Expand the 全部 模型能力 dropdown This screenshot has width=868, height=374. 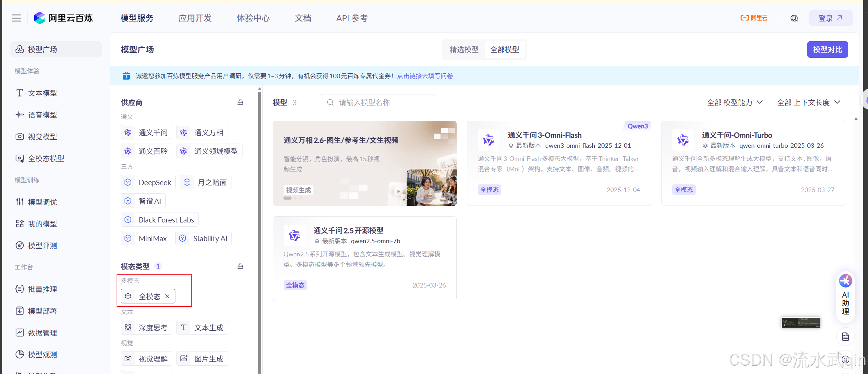pyautogui.click(x=734, y=102)
